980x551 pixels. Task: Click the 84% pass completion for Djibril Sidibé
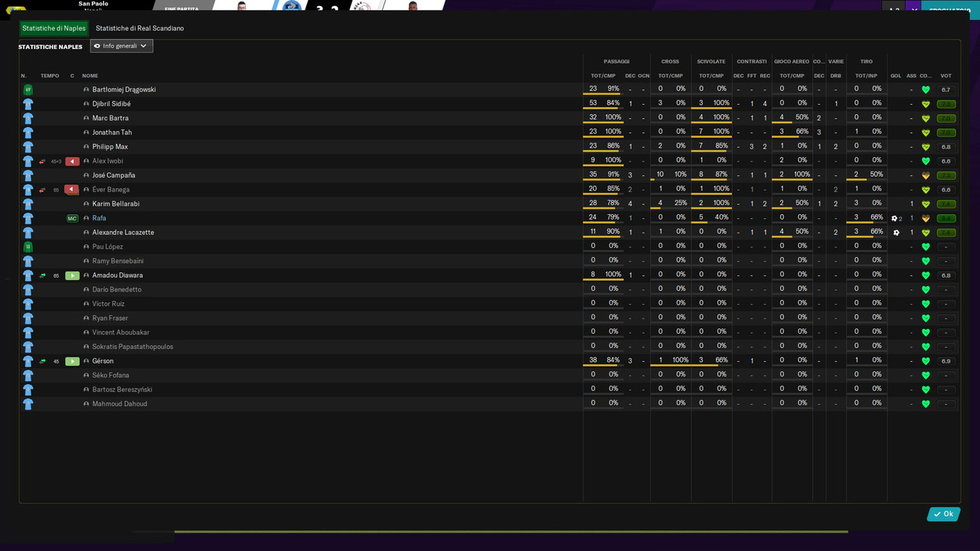coord(613,103)
